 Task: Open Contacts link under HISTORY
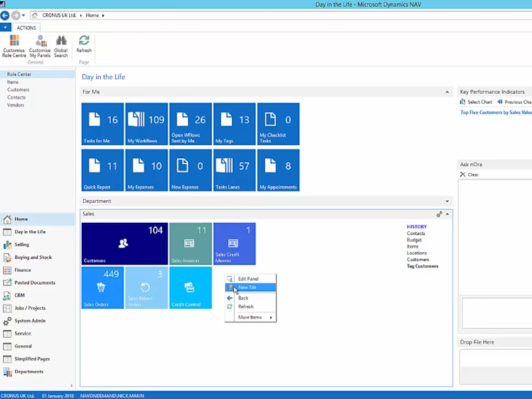pyautogui.click(x=416, y=233)
